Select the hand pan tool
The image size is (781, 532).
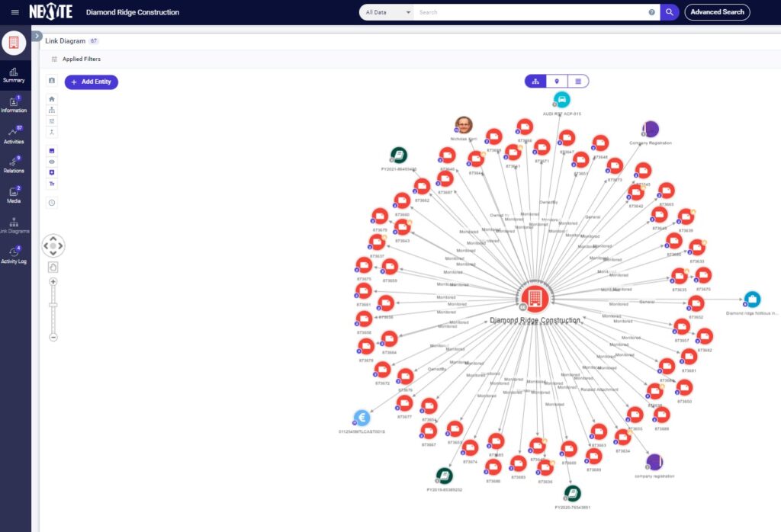click(53, 268)
